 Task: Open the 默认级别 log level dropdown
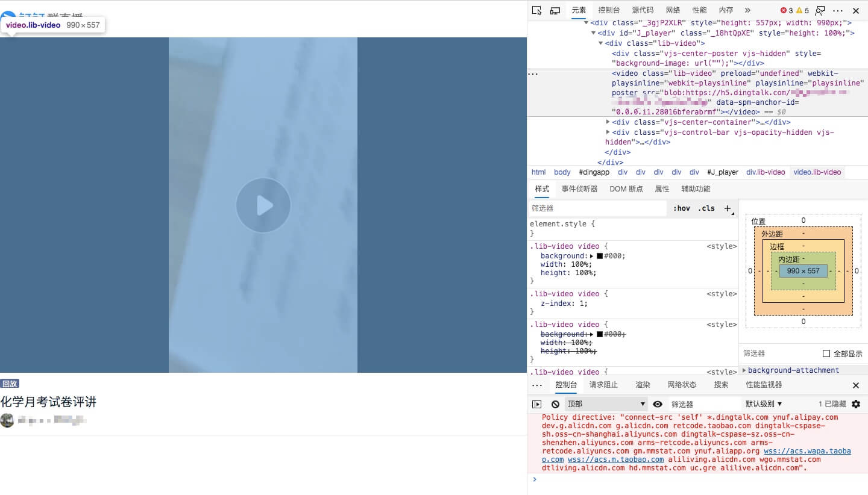click(764, 404)
